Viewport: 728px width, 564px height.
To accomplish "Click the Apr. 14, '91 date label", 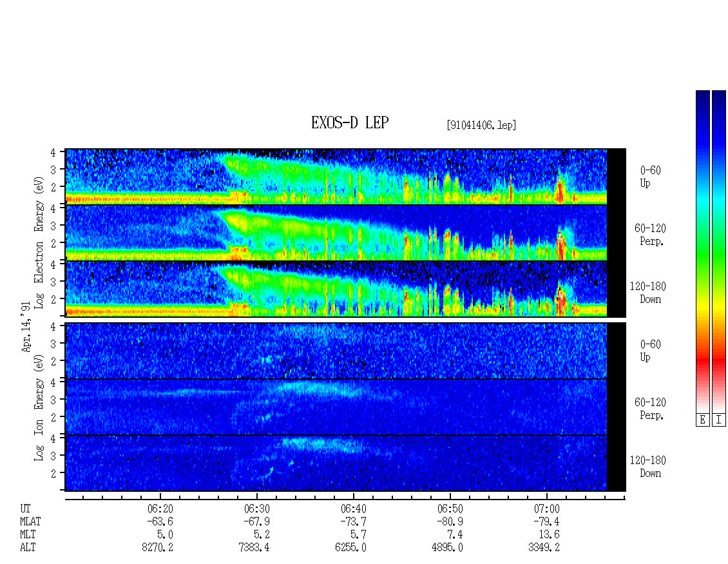I will tap(26, 327).
